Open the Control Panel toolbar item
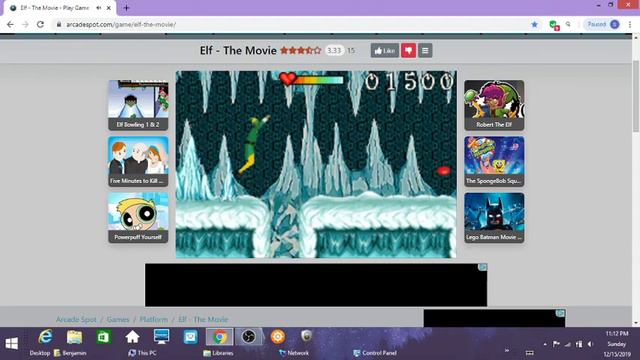The width and height of the screenshot is (640, 360). (x=375, y=353)
